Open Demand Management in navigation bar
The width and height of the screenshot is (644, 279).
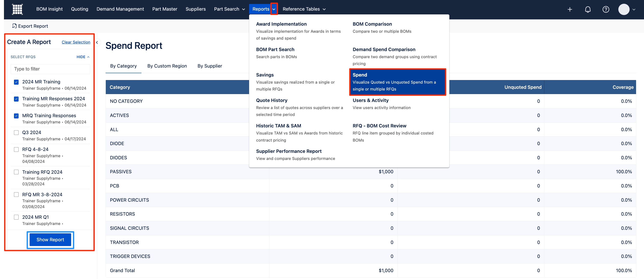point(120,9)
